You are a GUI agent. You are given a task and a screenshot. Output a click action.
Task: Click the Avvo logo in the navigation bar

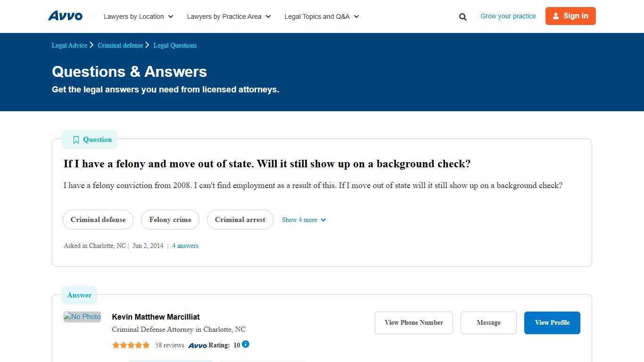pos(65,16)
